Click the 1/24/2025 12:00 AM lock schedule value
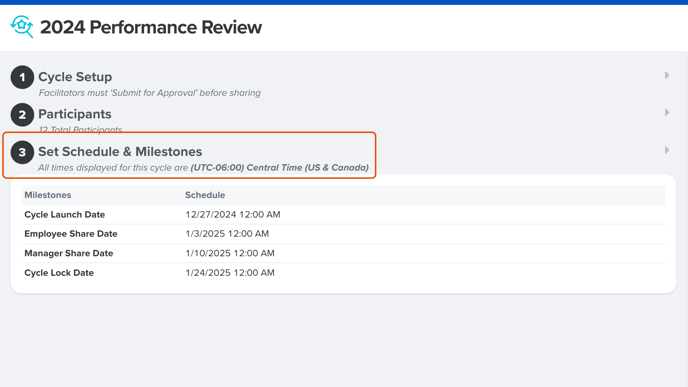 pos(230,273)
